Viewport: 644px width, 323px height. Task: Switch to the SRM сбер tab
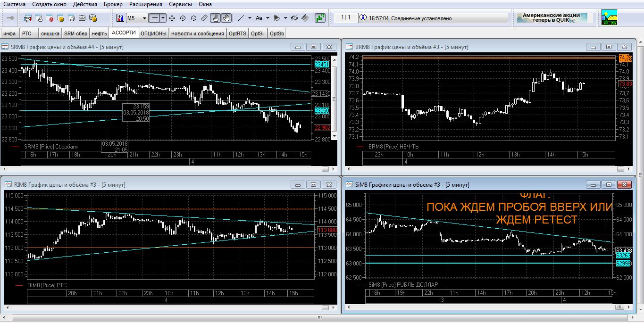pos(76,33)
